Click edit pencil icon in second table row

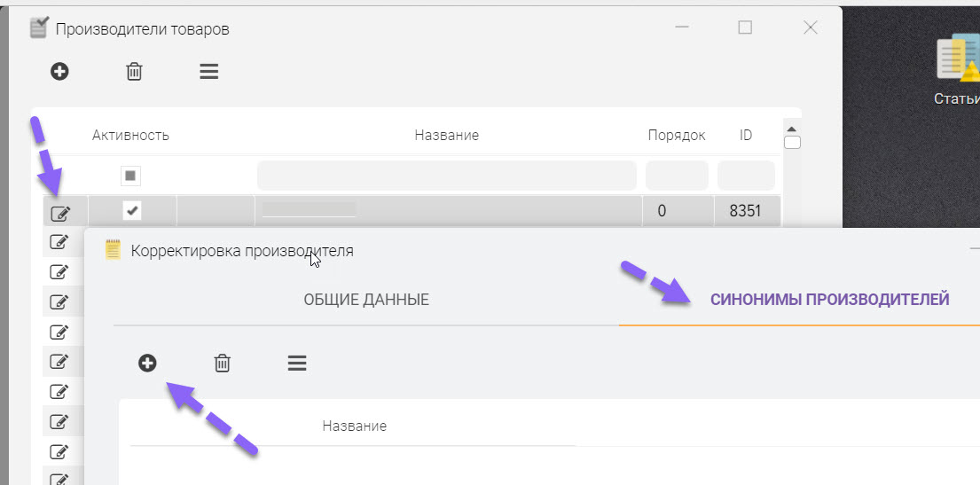(x=59, y=240)
